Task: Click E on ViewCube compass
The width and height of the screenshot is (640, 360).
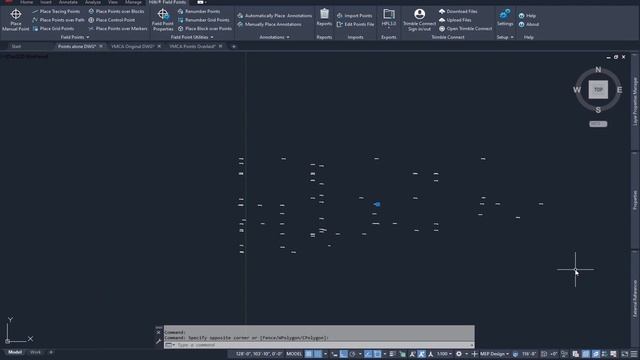Action: 620,90
